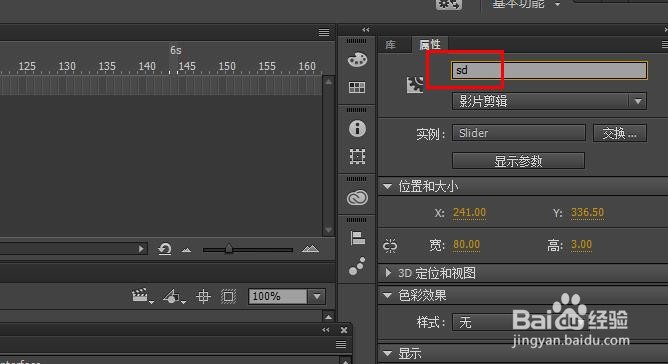The image size is (668, 364).
Task: Open bottom panel options menu
Action: click(341, 344)
